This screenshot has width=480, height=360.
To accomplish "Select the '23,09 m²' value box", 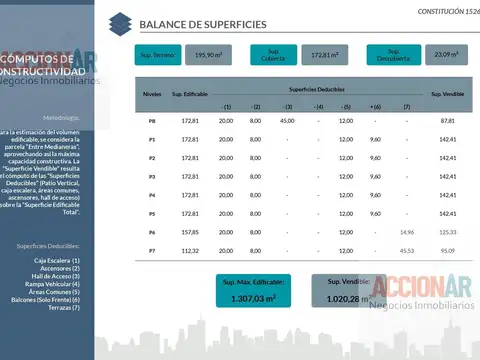I will click(x=446, y=55).
